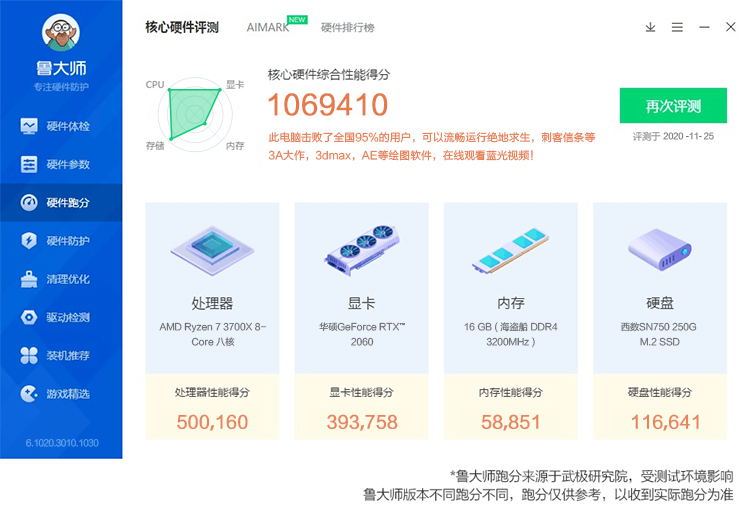Click the 鲁大师 avatar logo
The image size is (750, 515).
point(61,33)
